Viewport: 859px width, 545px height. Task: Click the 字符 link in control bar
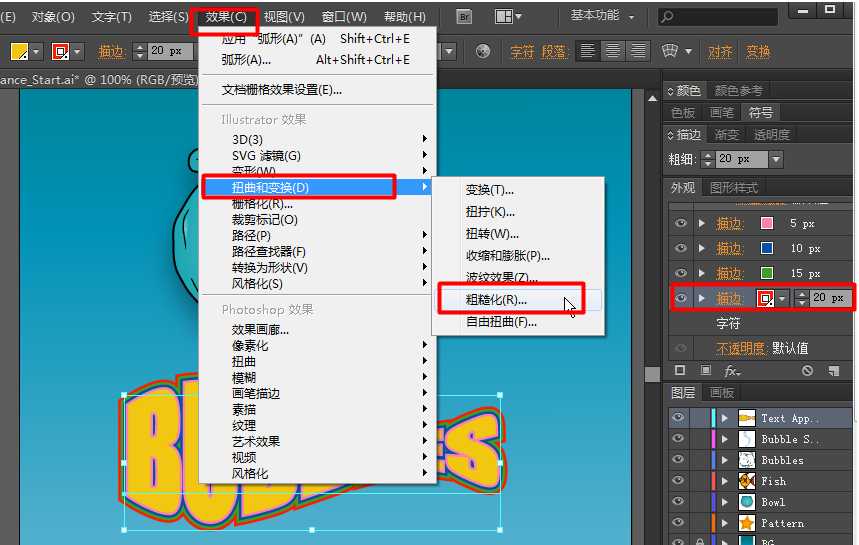(522, 52)
